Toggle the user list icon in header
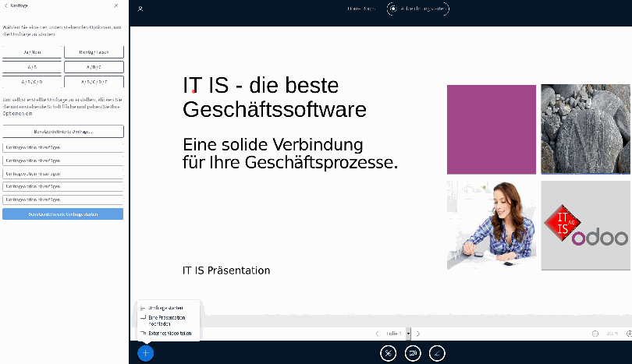This screenshot has width=632, height=364. [140, 9]
